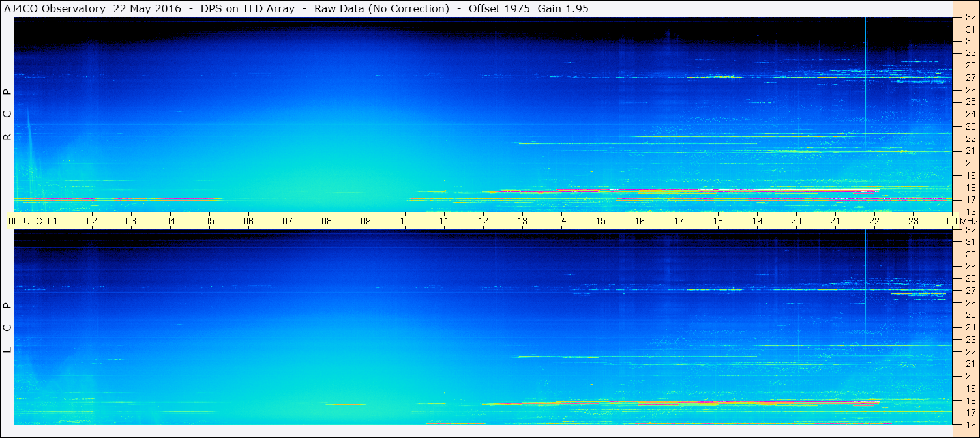Click the 19 hour mark on the time axis
Image resolution: width=980 pixels, height=438 pixels.
tap(757, 221)
